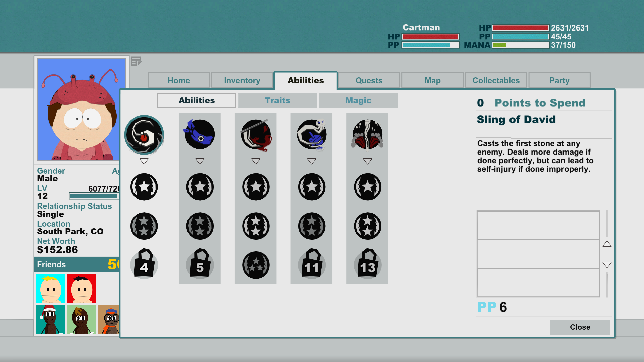This screenshot has width=644, height=362.
Task: Switch to the Traits sub-tab
Action: coord(277,101)
